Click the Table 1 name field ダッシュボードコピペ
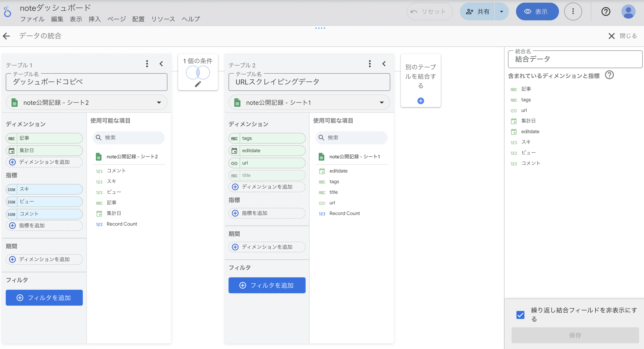 tap(87, 82)
